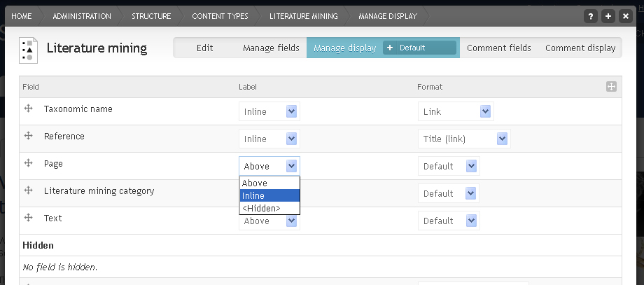Screen dimensions: 644x285
Task: Open Text format dropdown
Action: tap(449, 221)
